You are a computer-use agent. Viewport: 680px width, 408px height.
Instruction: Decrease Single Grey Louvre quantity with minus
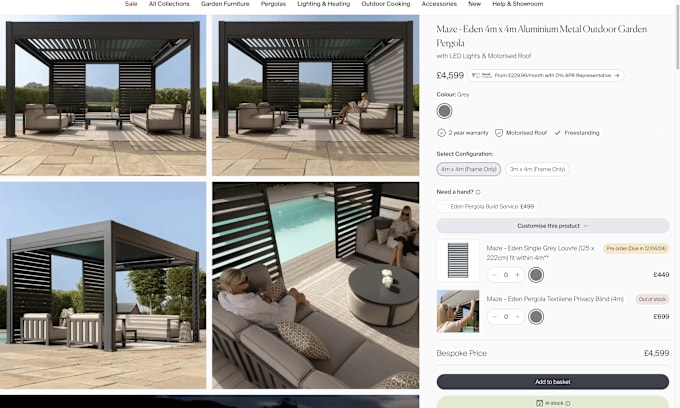point(494,275)
